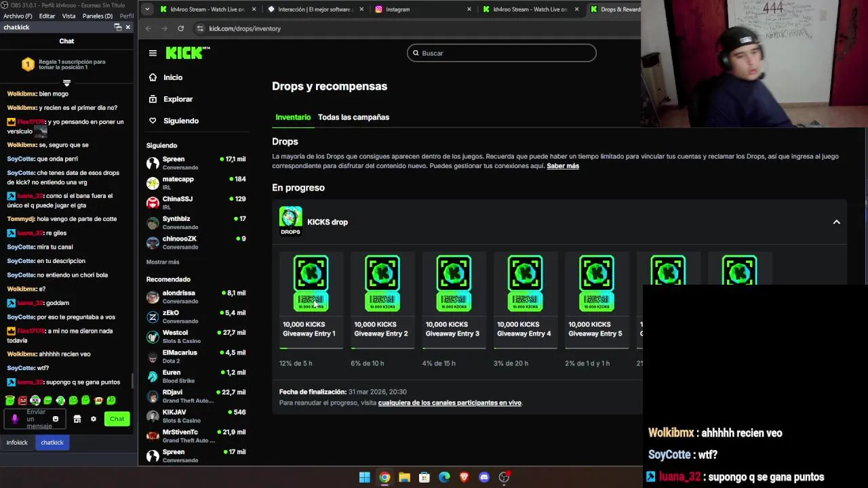868x488 pixels.
Task: Select chatkick dock tab
Action: click(x=52, y=443)
